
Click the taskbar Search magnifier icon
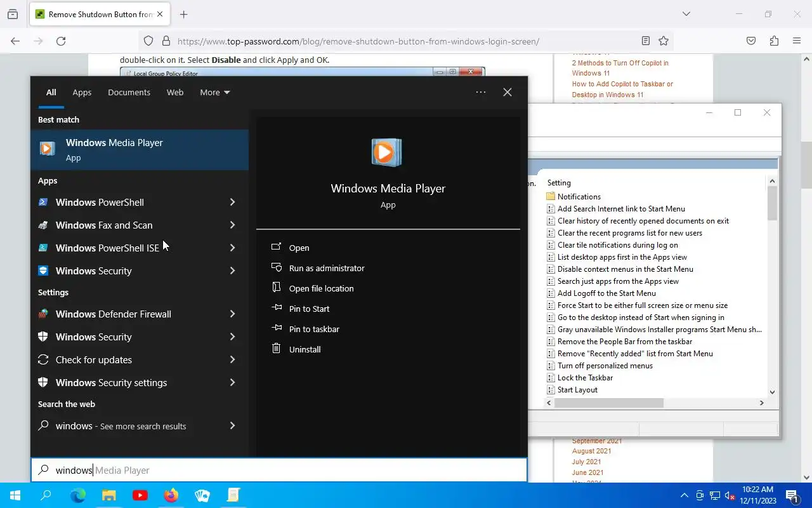[46, 495]
